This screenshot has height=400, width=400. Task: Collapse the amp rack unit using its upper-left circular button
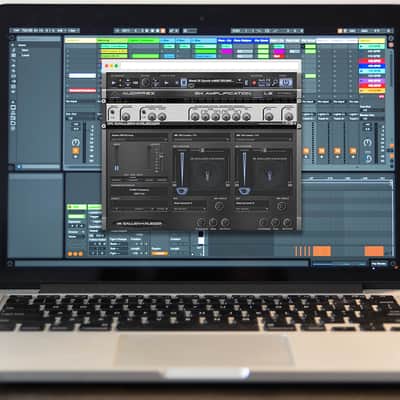[104, 101]
